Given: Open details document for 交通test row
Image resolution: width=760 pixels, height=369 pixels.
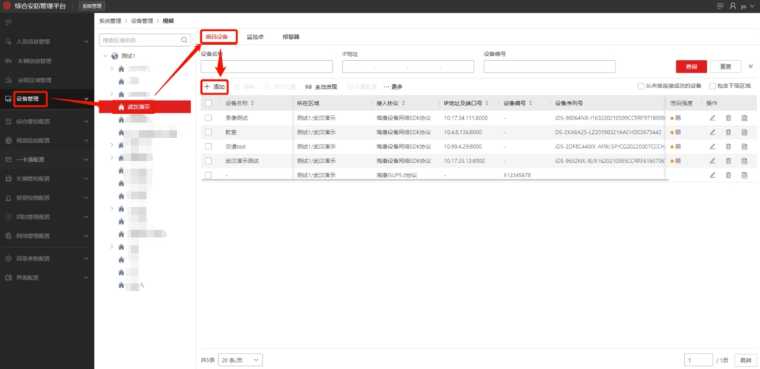Looking at the screenshot, I should 744,146.
